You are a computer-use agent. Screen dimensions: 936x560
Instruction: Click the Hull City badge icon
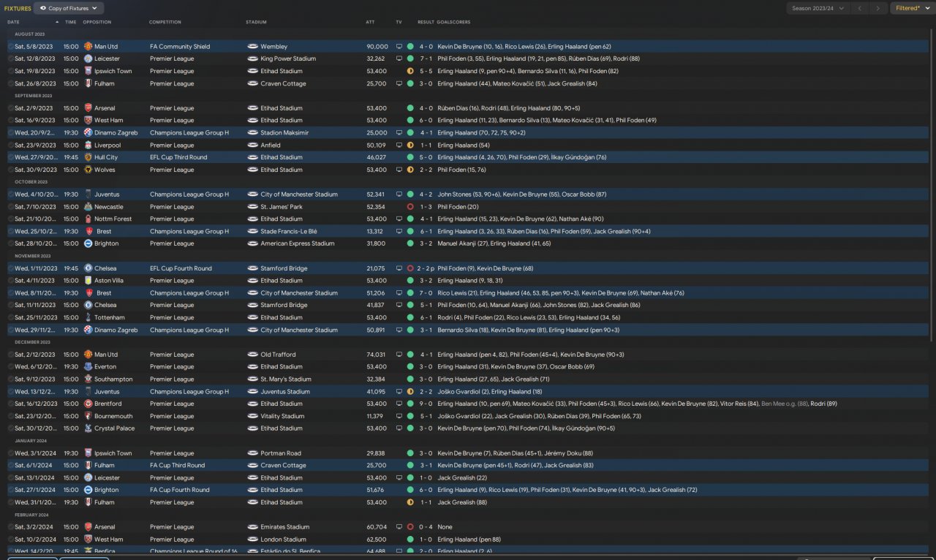[88, 157]
